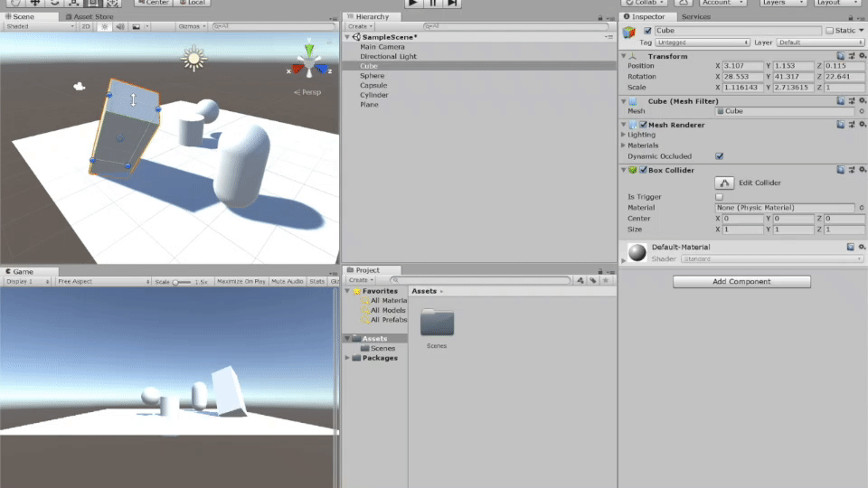Click the Step frame button
This screenshot has height=488, width=868.
(x=450, y=4)
